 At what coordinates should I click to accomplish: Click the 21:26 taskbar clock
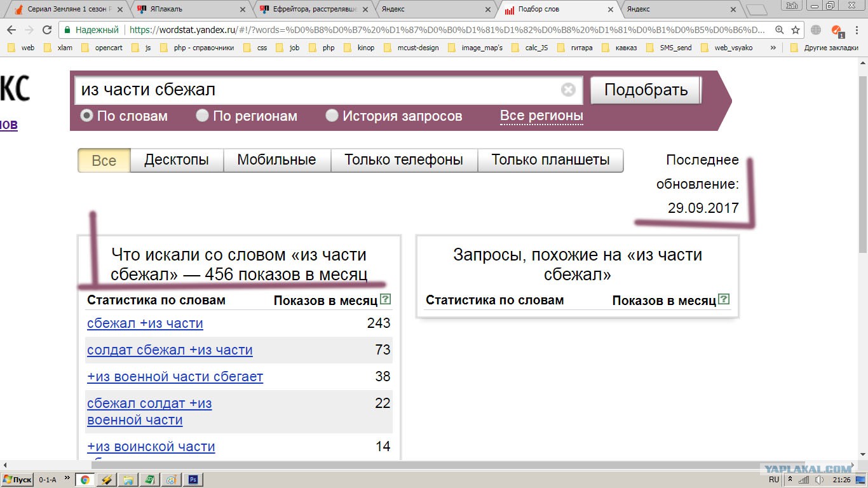click(842, 480)
